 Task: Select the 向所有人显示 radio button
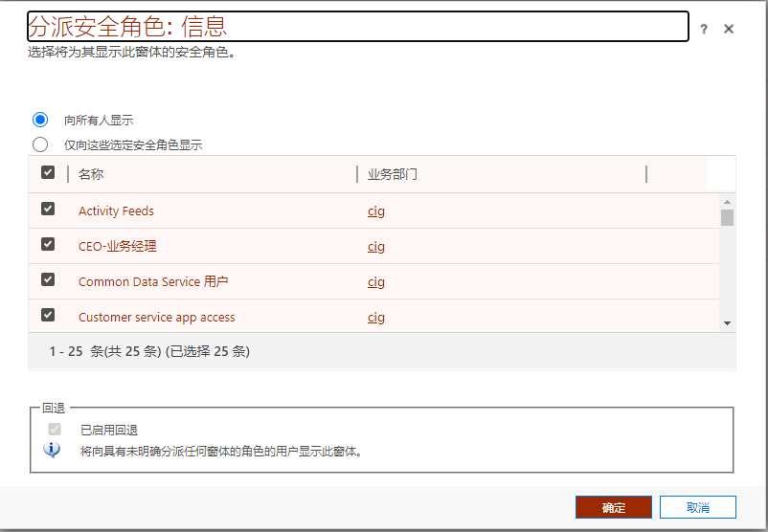click(40, 120)
